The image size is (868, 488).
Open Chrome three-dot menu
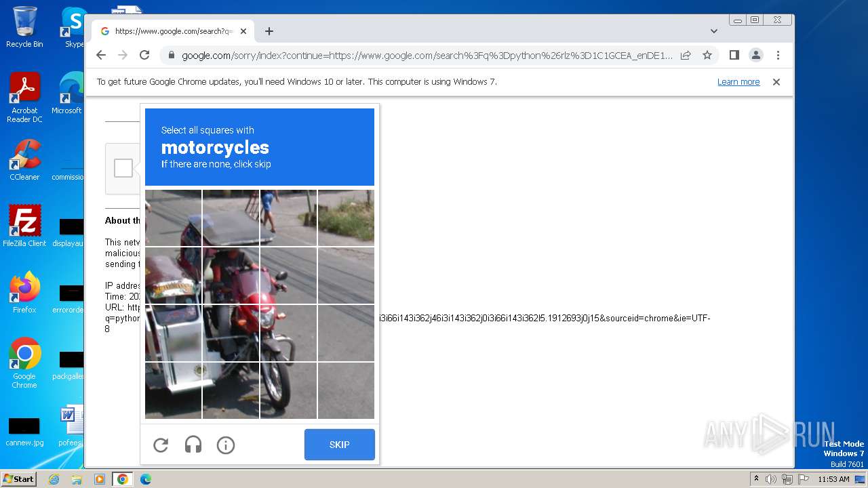click(778, 55)
